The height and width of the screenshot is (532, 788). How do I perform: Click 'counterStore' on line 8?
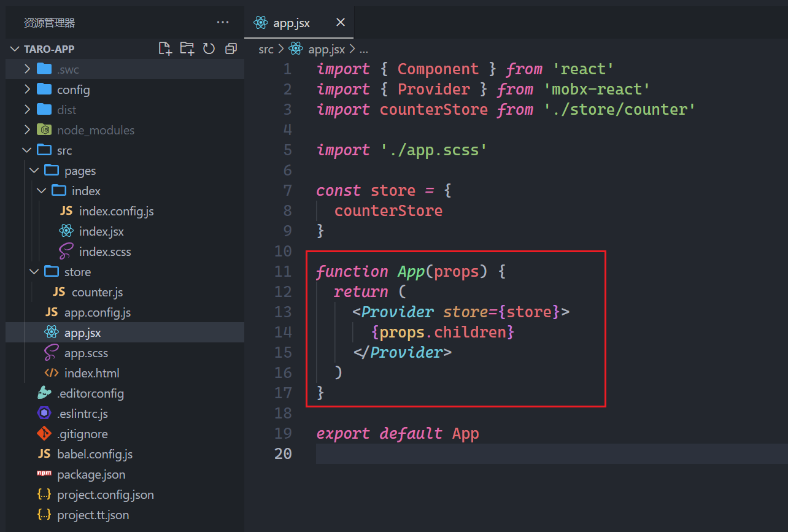(x=388, y=210)
